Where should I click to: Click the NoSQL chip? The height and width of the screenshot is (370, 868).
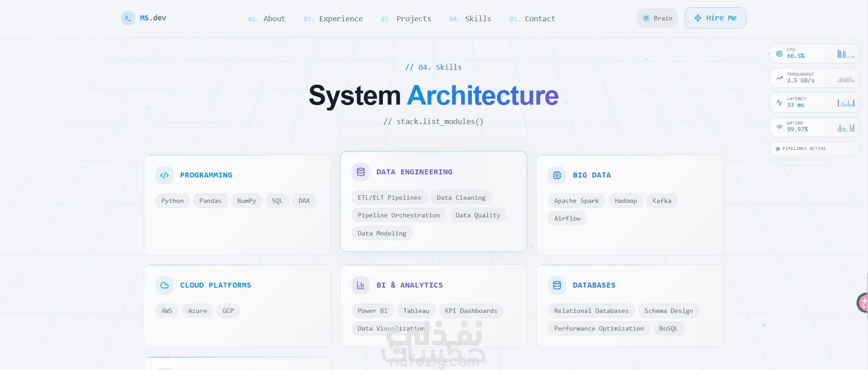(x=669, y=328)
